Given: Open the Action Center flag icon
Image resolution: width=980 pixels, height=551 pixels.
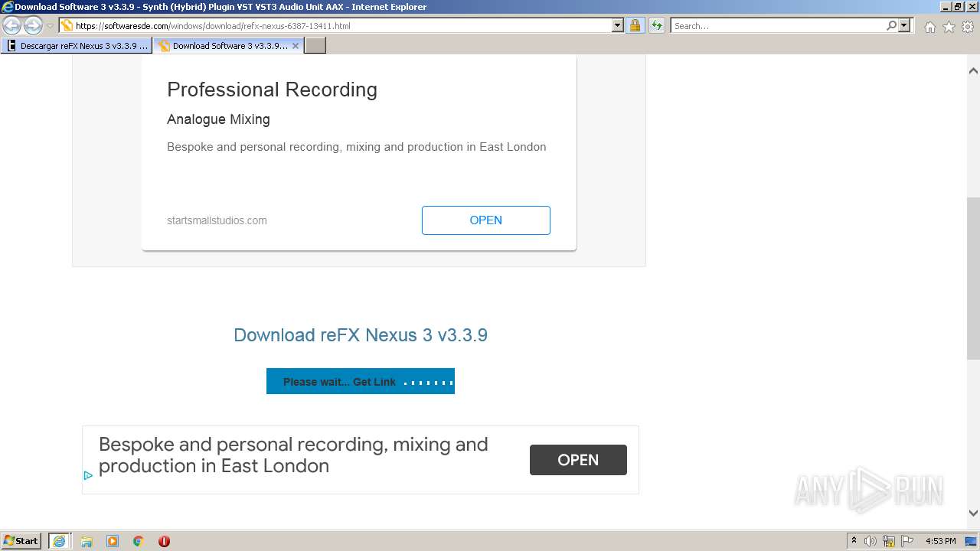Looking at the screenshot, I should (907, 541).
